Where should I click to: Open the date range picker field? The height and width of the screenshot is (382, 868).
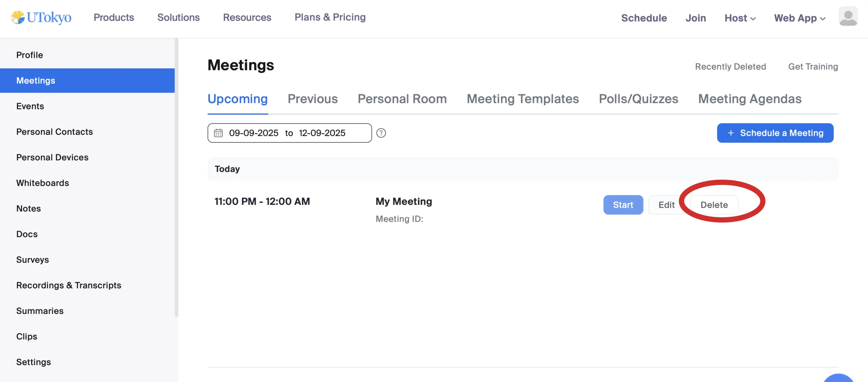(x=289, y=133)
